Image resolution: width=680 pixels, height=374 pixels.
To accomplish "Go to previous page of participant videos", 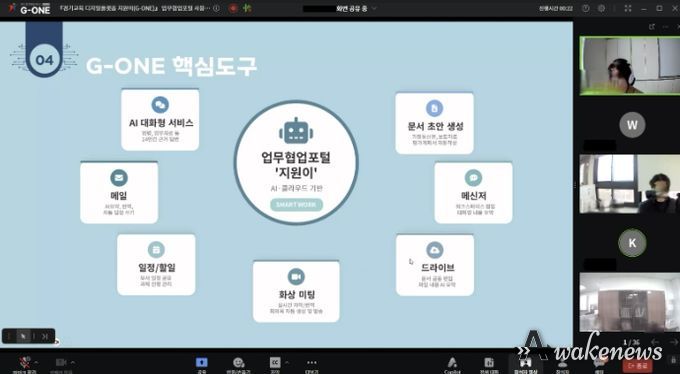I will point(655,342).
